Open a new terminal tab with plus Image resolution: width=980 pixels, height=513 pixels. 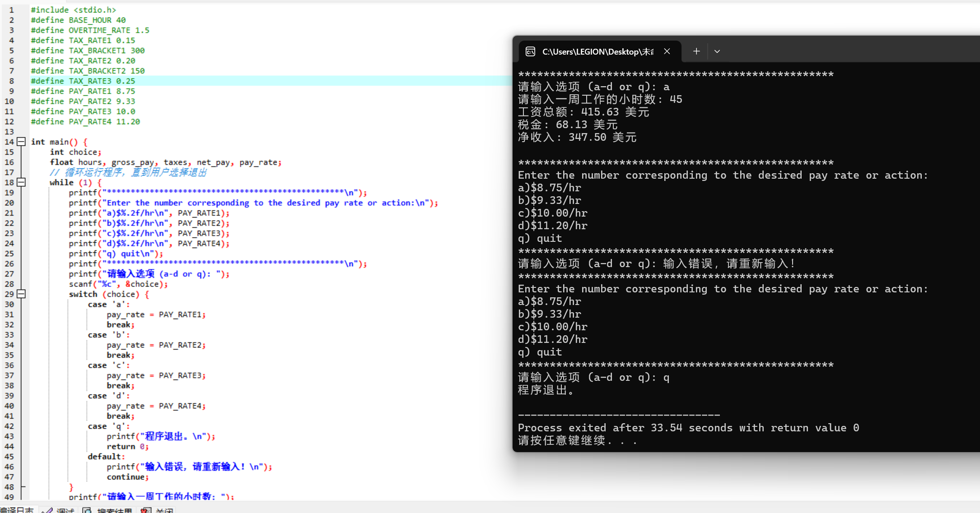pyautogui.click(x=696, y=51)
